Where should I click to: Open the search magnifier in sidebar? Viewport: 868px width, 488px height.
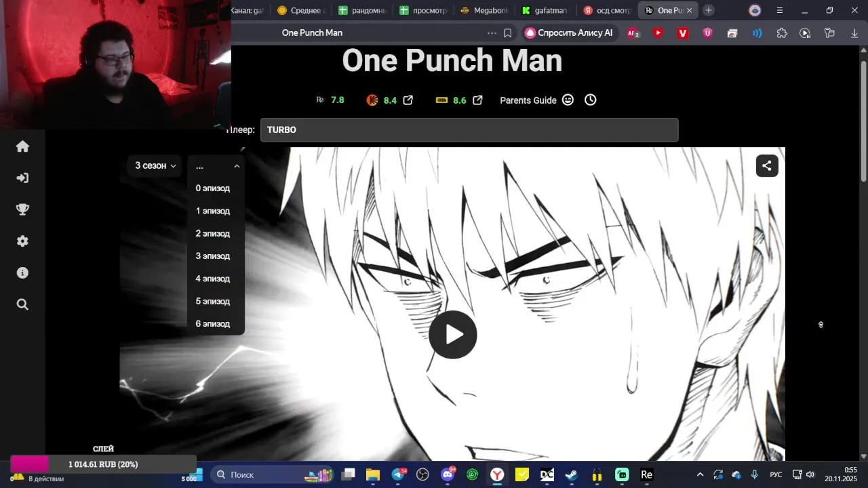click(x=22, y=304)
